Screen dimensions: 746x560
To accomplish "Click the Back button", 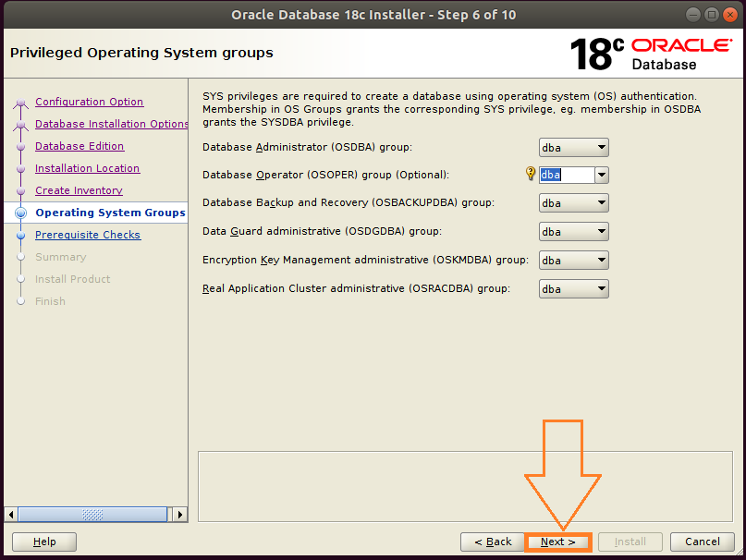I will (493, 542).
